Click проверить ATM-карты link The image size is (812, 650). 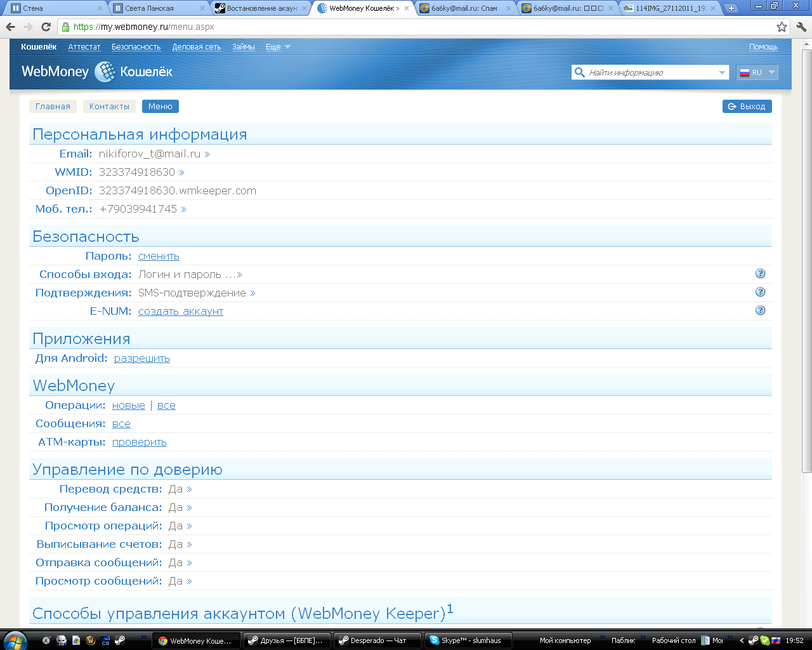click(140, 442)
